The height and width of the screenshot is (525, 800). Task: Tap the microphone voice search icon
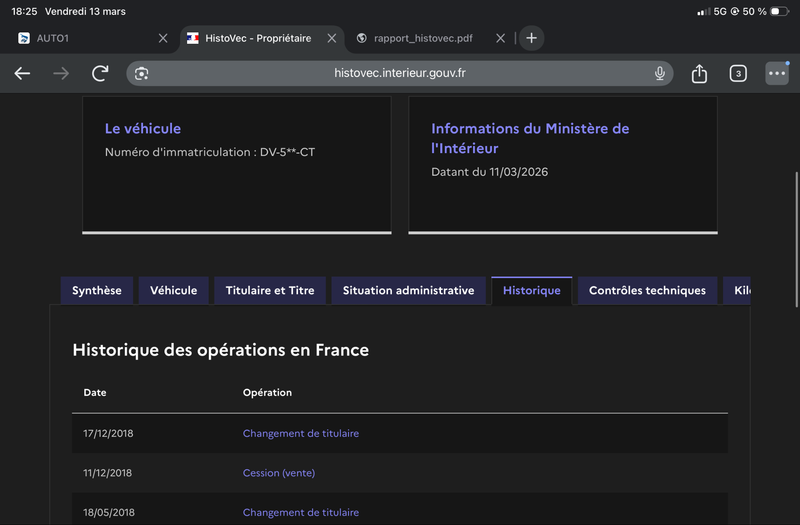pyautogui.click(x=660, y=73)
